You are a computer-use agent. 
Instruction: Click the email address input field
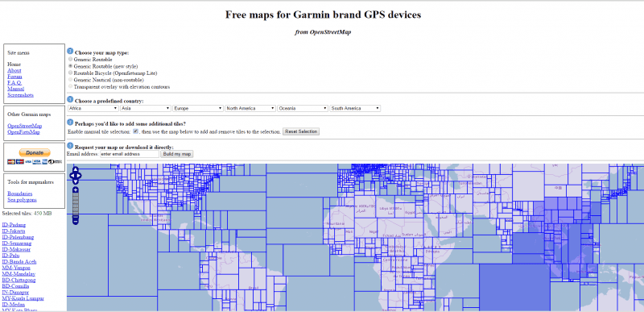pyautogui.click(x=130, y=154)
